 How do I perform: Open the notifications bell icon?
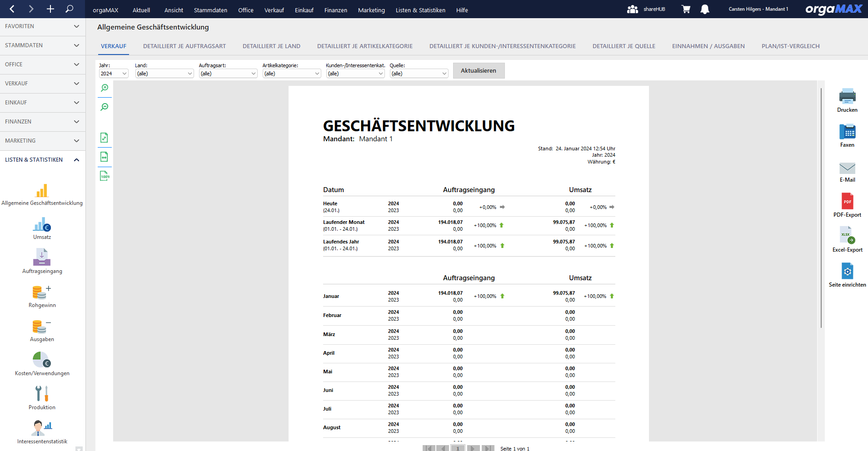(x=704, y=10)
